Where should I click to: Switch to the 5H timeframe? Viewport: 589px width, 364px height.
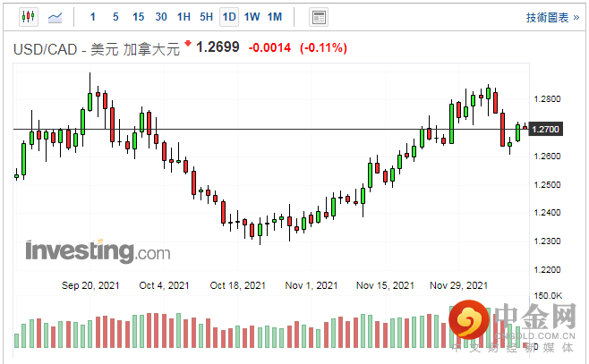click(x=206, y=17)
